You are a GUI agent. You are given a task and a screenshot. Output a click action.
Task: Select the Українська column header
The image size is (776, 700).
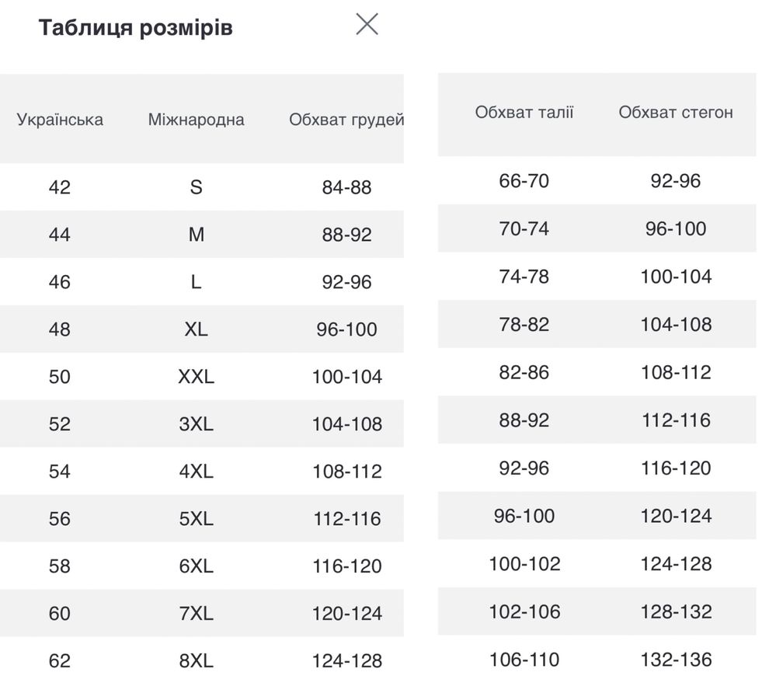click(x=60, y=120)
